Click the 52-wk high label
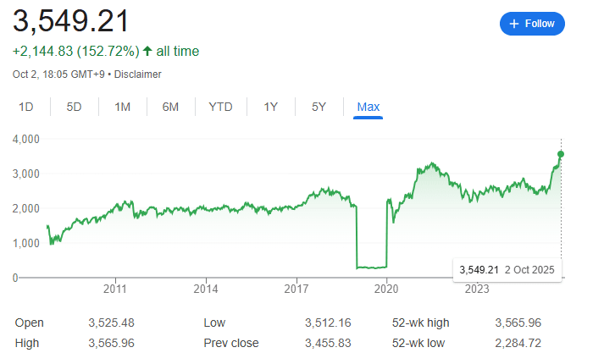 click(421, 323)
